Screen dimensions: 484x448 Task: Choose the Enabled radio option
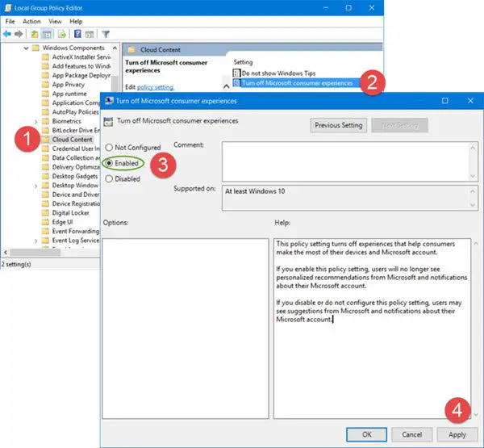coord(109,163)
